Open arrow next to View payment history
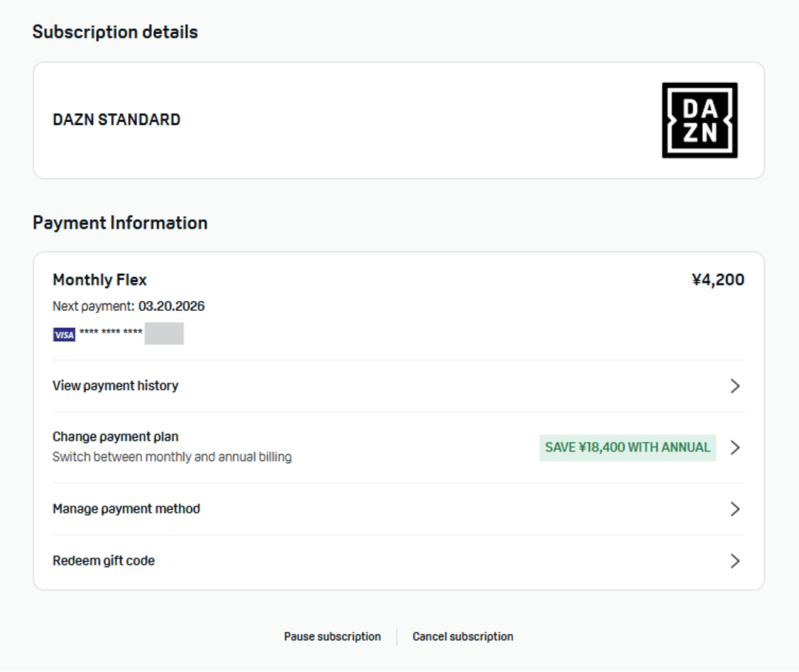 click(735, 386)
